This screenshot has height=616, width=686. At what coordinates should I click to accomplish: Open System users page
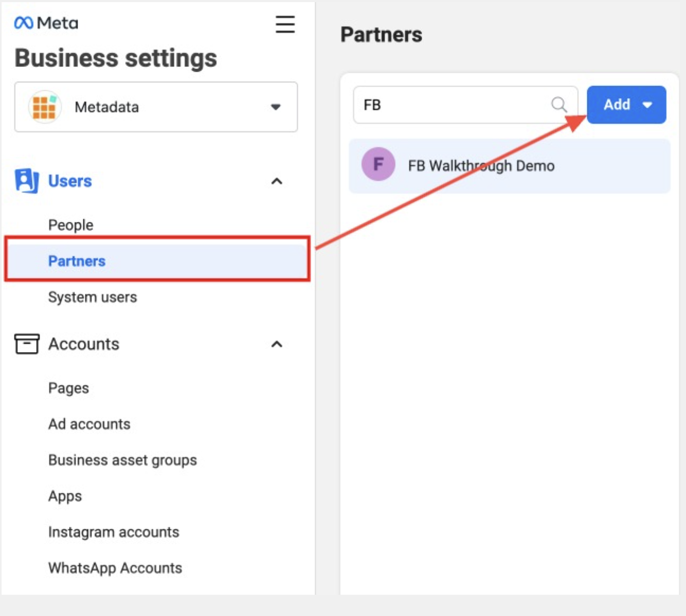pyautogui.click(x=92, y=297)
